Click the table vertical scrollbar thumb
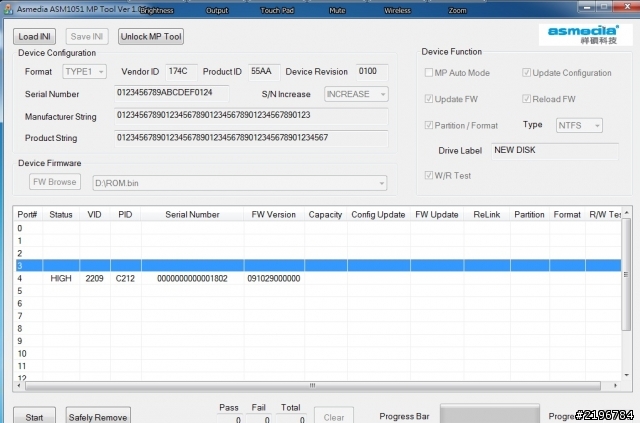The image size is (640, 423). point(626,274)
